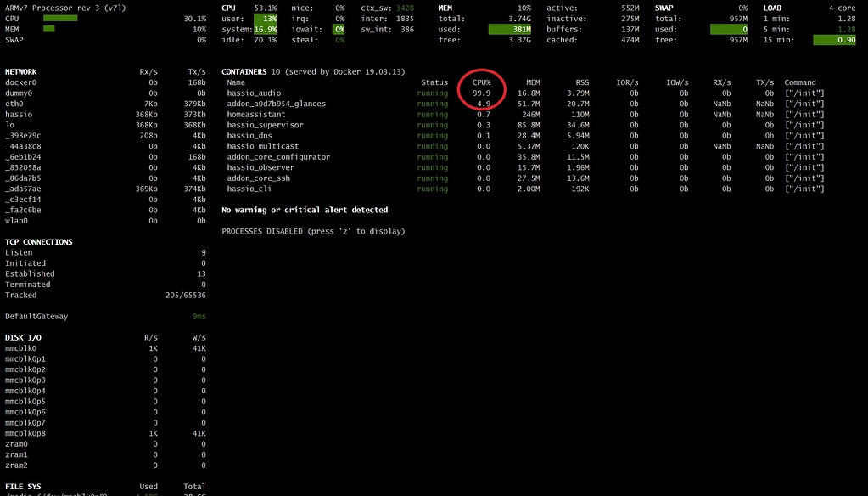
Task: Click the SWAP heading in the top bar
Action: (x=664, y=8)
